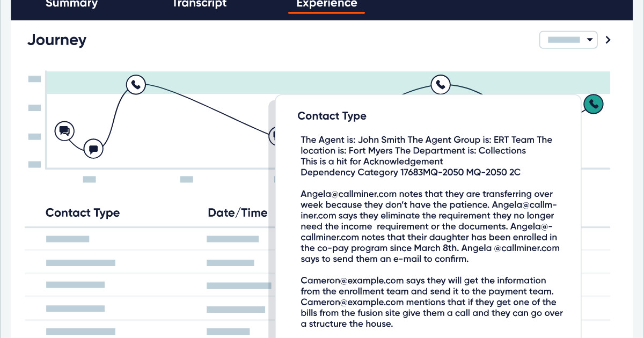Click the phone icon at the chart's center peak
The width and height of the screenshot is (644, 338).
coord(441,84)
